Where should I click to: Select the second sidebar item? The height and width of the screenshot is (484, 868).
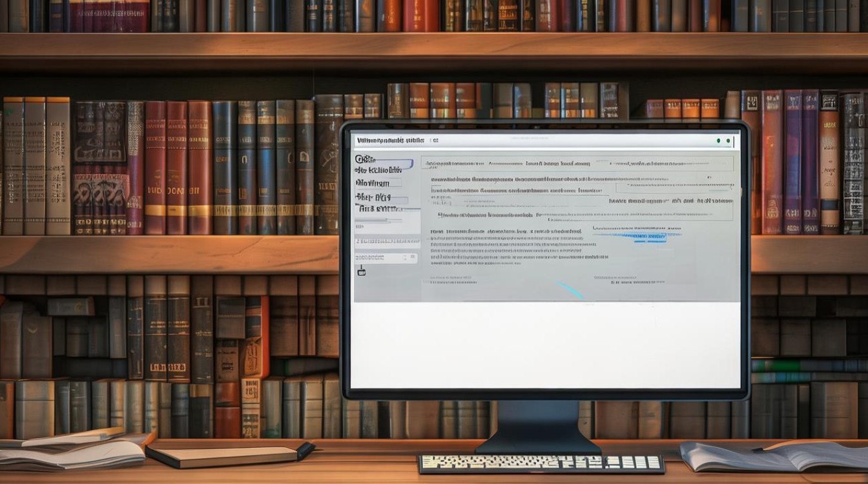tap(379, 170)
